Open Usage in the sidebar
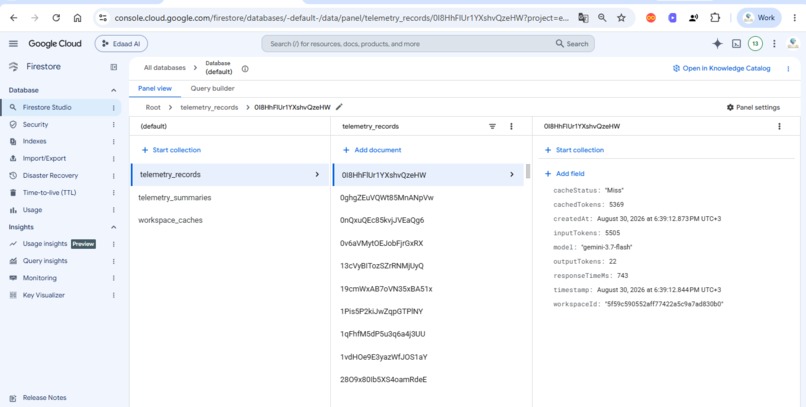 (32, 210)
